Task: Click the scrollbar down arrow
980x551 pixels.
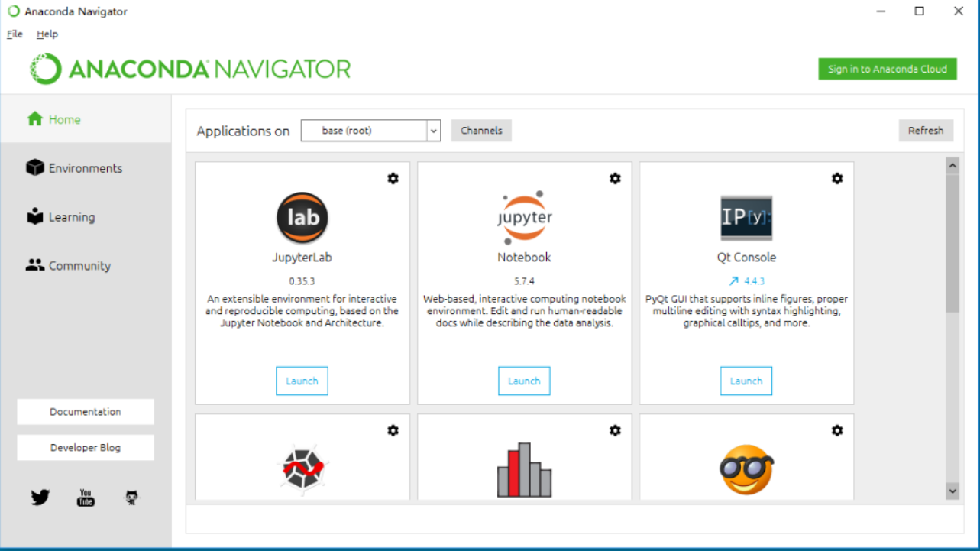Action: tap(953, 491)
